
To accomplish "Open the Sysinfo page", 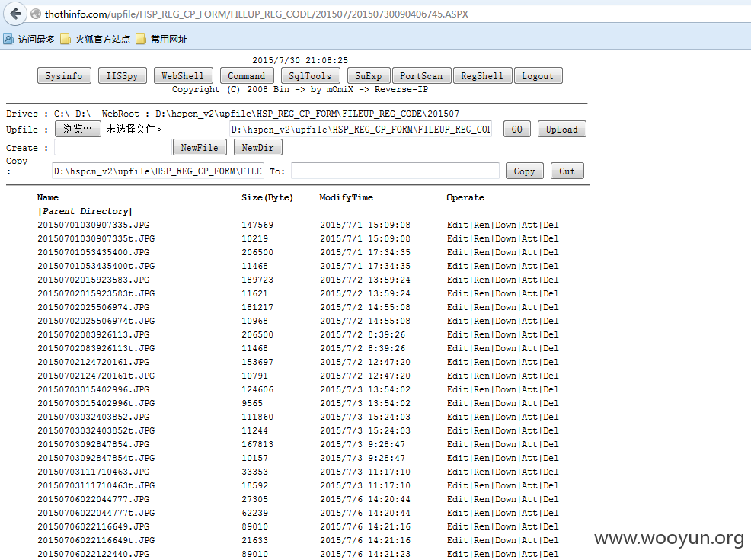I will click(64, 75).
